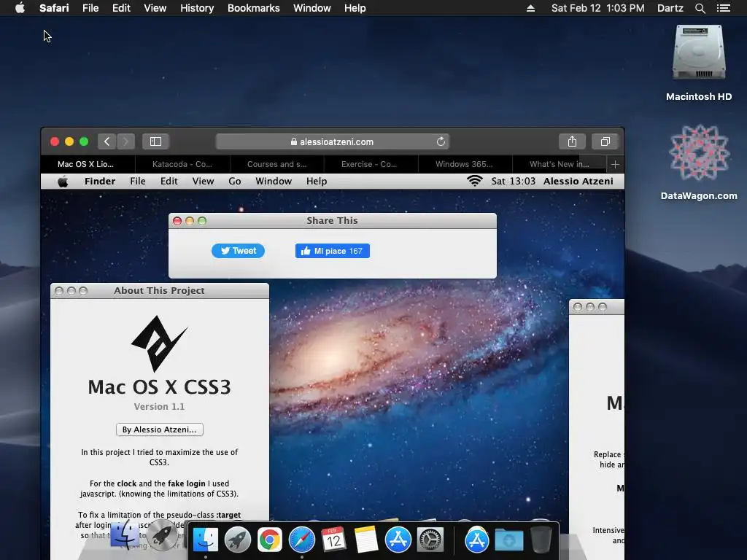Open the Safari menu

click(54, 8)
